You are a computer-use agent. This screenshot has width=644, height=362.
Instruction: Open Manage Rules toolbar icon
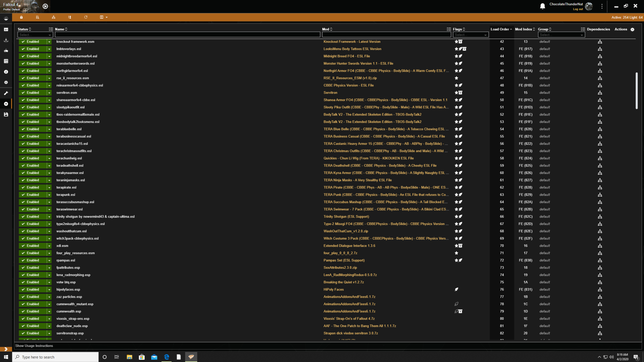[x=53, y=17]
